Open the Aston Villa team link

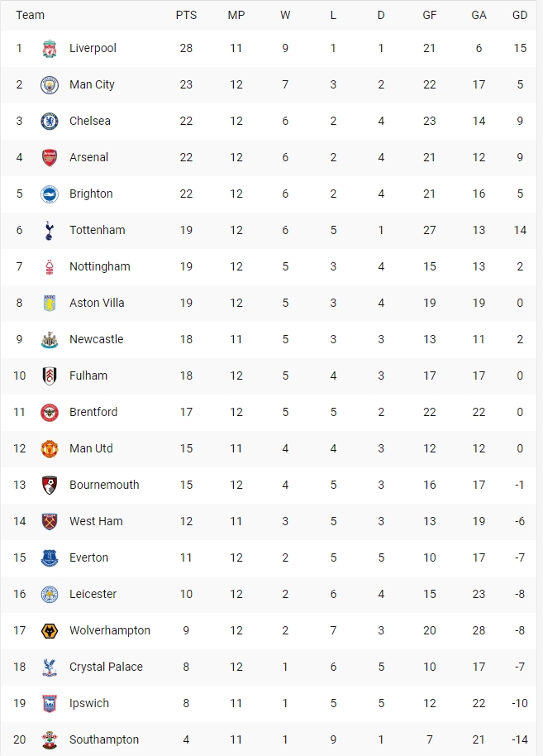point(97,303)
